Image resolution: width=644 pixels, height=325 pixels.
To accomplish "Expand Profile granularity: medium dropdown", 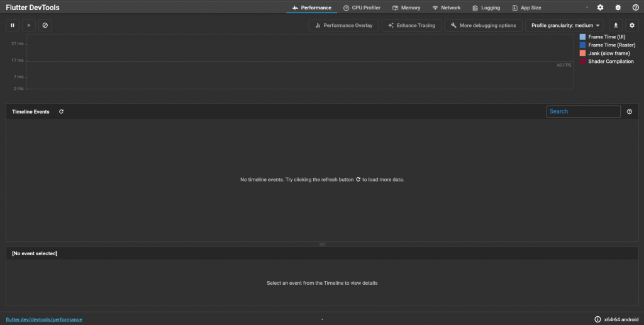I will (x=564, y=25).
